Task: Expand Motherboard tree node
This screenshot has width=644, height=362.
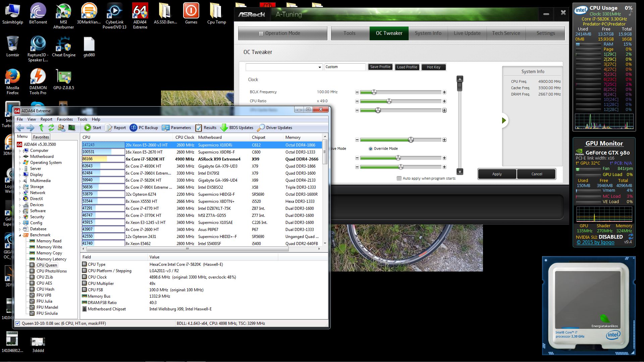Action: 20,157
